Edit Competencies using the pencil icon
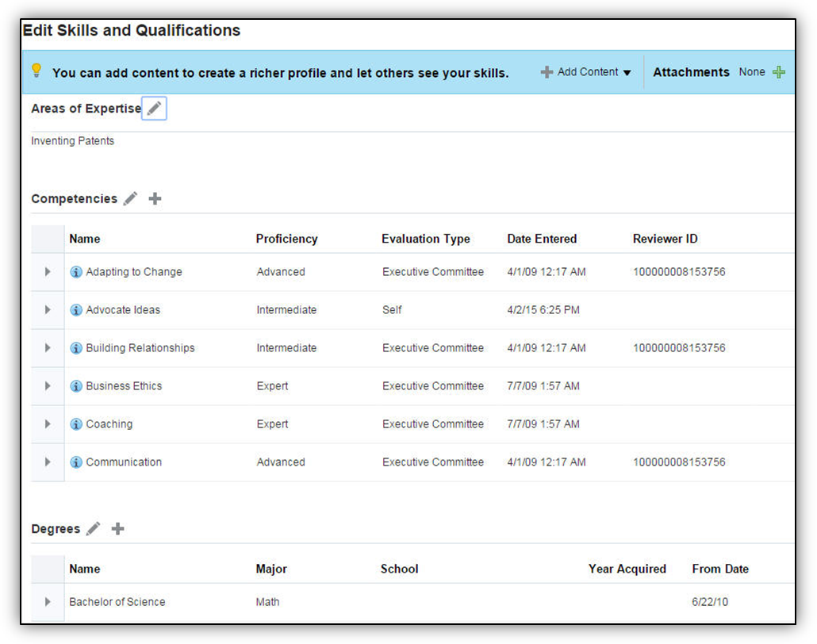The height and width of the screenshot is (644, 817). point(130,198)
